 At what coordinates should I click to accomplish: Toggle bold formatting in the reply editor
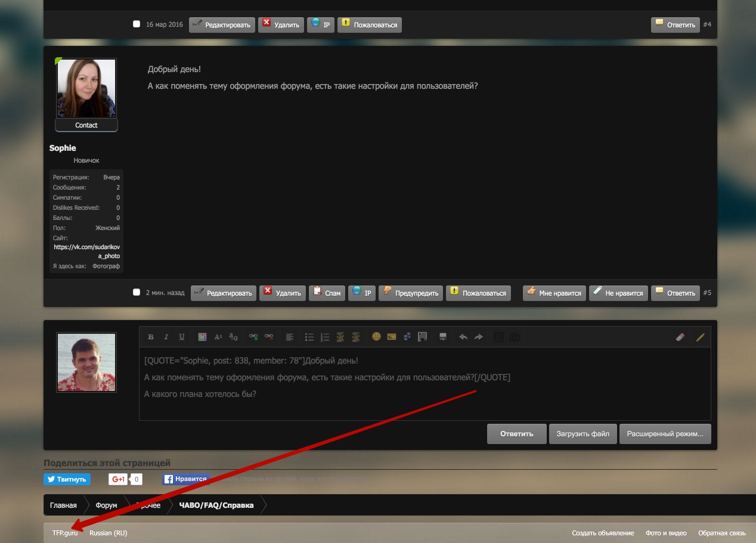tap(151, 337)
